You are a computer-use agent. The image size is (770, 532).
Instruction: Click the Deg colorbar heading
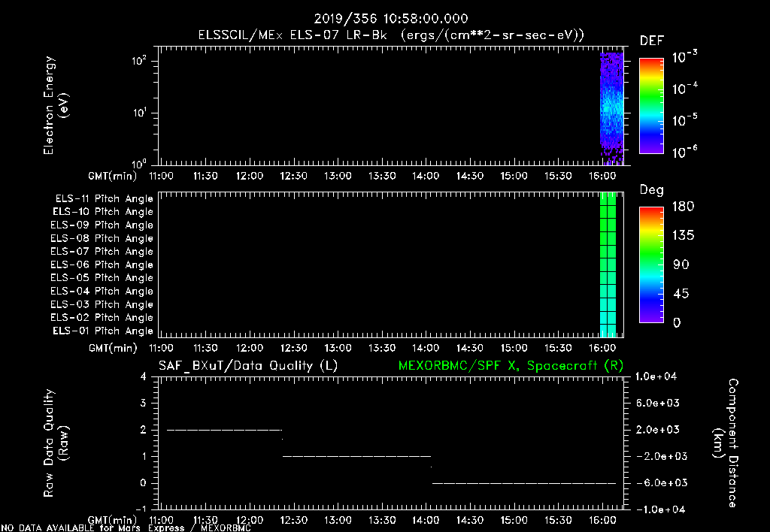coord(652,190)
